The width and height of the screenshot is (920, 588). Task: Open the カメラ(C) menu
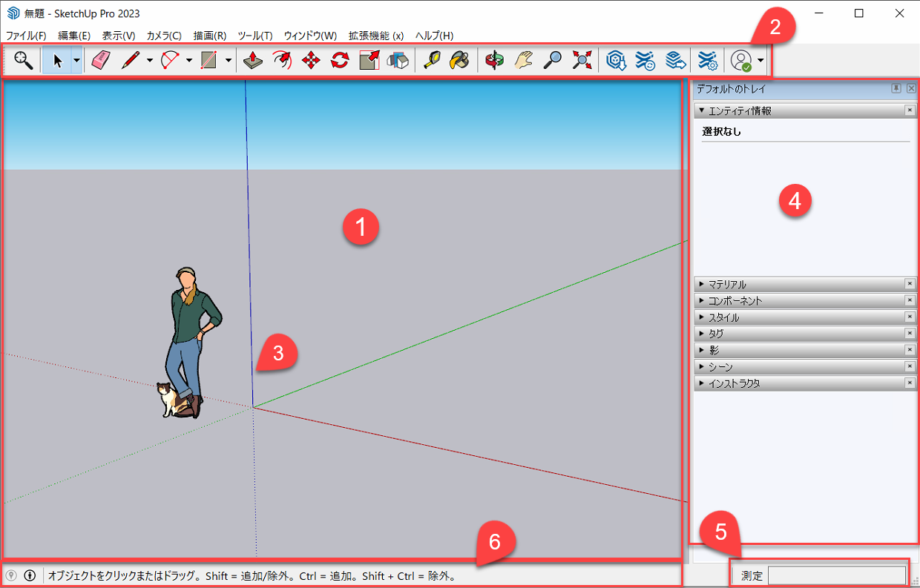(x=163, y=36)
